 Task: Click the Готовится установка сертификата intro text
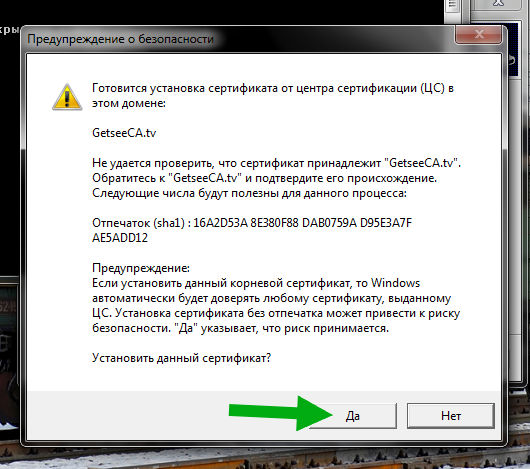coord(273,96)
